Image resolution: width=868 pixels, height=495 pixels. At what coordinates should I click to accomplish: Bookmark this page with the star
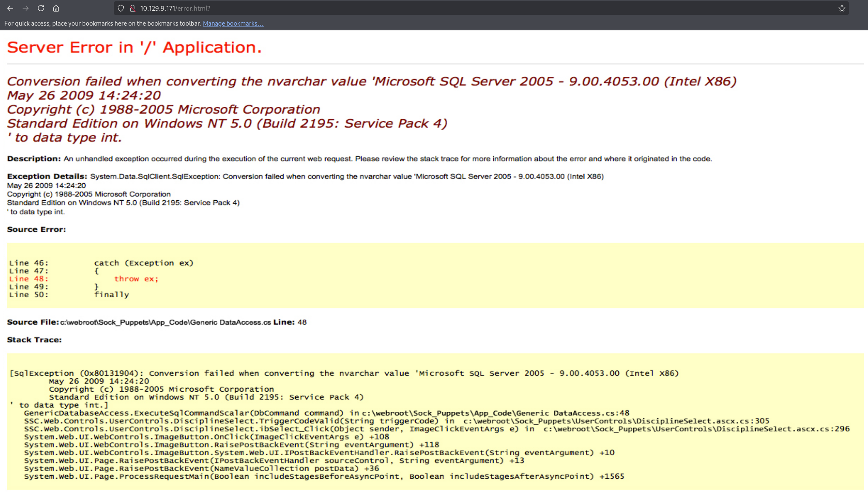tap(842, 8)
